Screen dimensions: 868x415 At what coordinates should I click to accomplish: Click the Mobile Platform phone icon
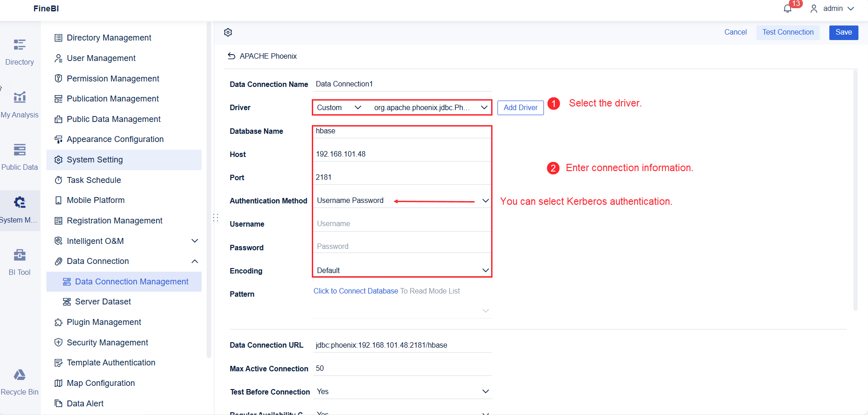[x=58, y=200]
